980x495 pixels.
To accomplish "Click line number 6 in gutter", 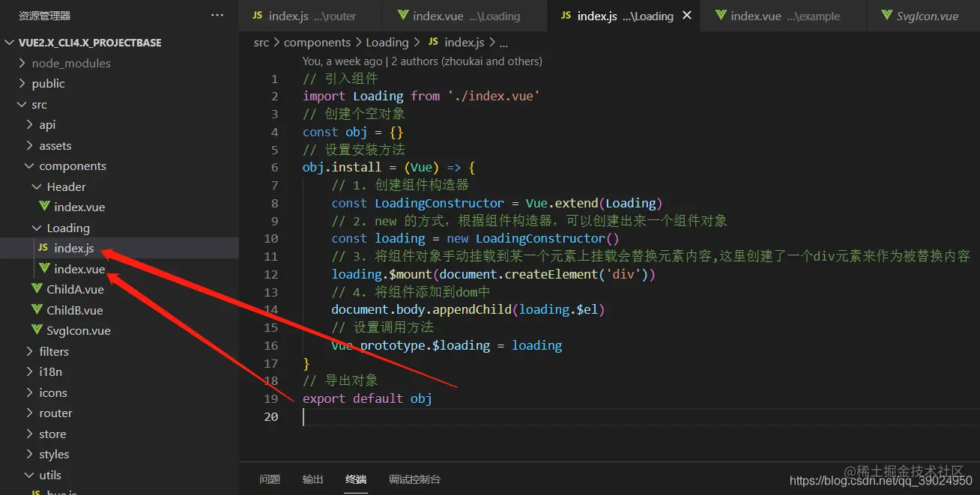I will pyautogui.click(x=275, y=168).
